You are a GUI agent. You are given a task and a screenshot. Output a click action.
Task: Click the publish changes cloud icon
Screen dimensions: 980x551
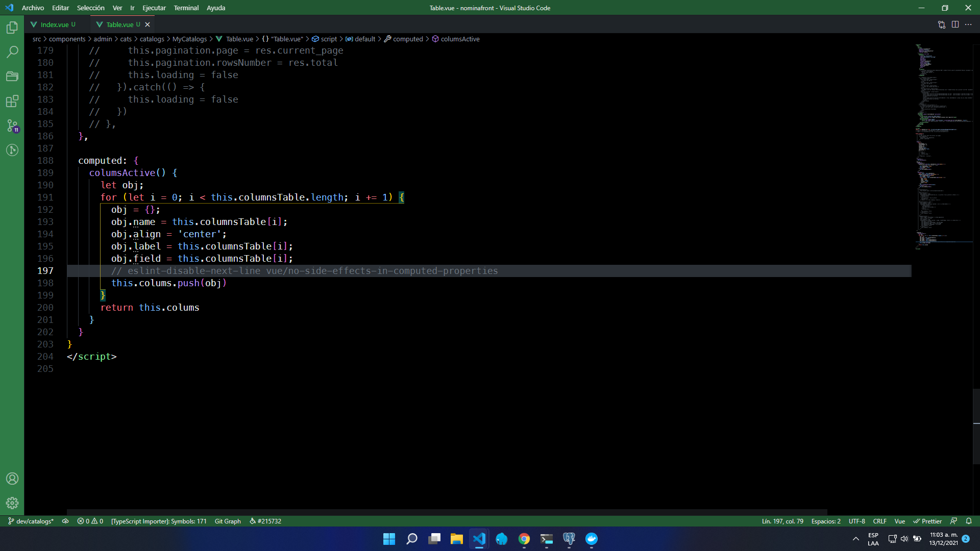point(65,521)
